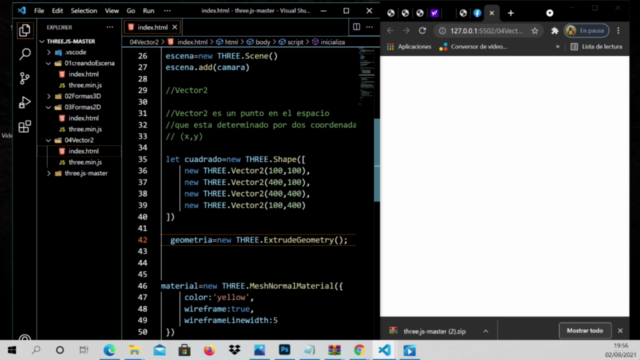Image resolution: width=640 pixels, height=360 pixels.
Task: Open the File menu
Action: (x=39, y=11)
